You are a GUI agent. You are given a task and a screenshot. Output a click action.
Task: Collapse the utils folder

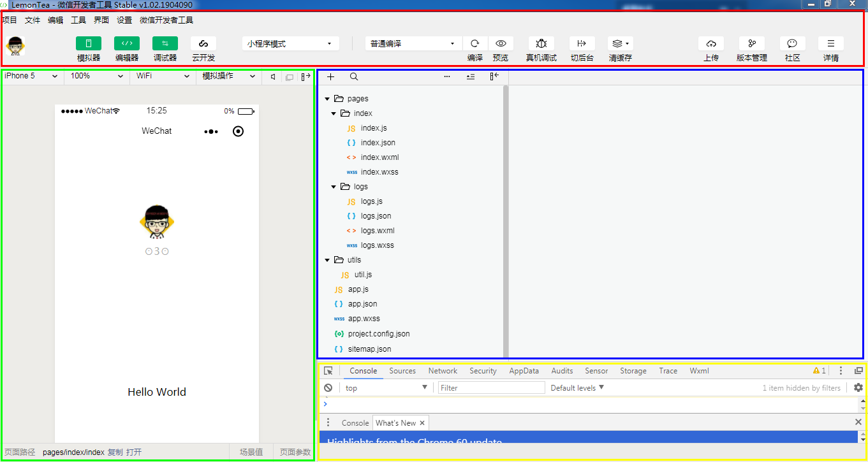pos(328,260)
